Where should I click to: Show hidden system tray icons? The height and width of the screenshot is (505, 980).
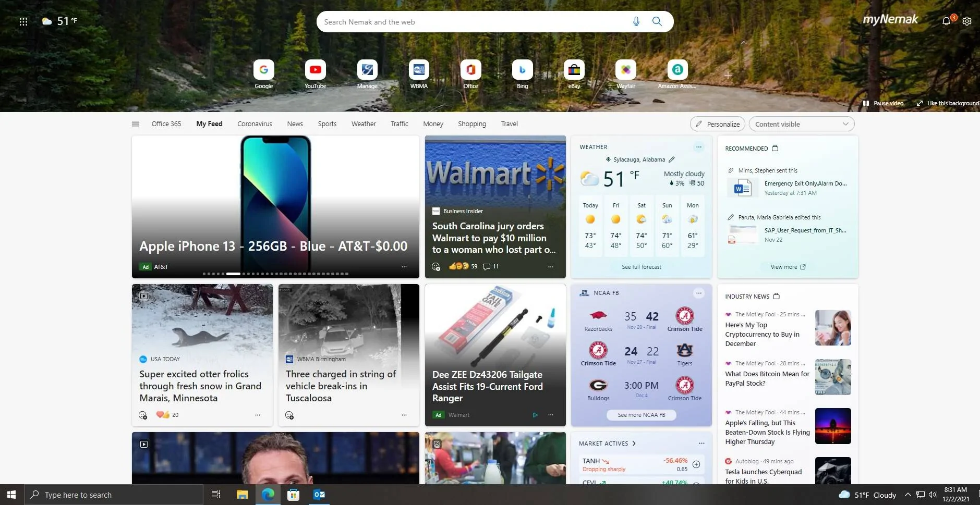tap(908, 495)
